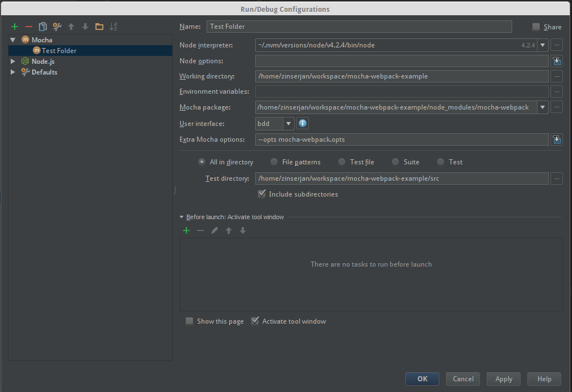This screenshot has width=572, height=392.
Task: Browse for a different Working directory
Action: tap(557, 76)
